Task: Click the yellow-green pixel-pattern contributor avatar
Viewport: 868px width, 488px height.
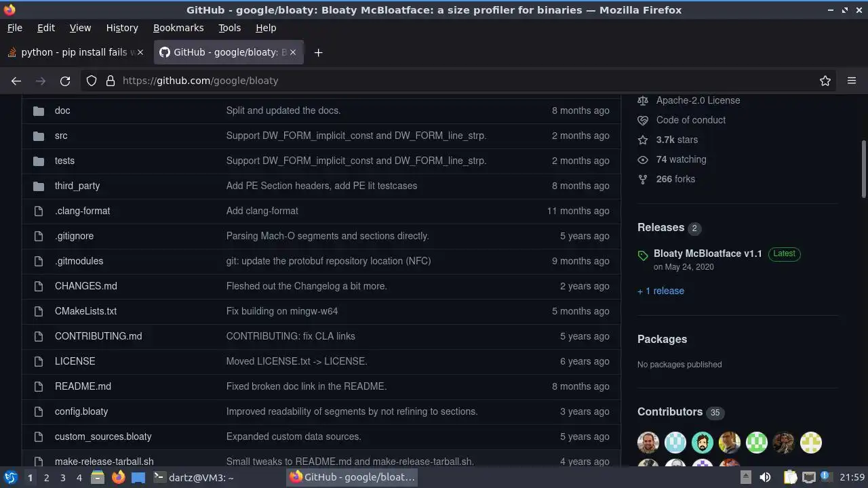Action: click(x=811, y=443)
